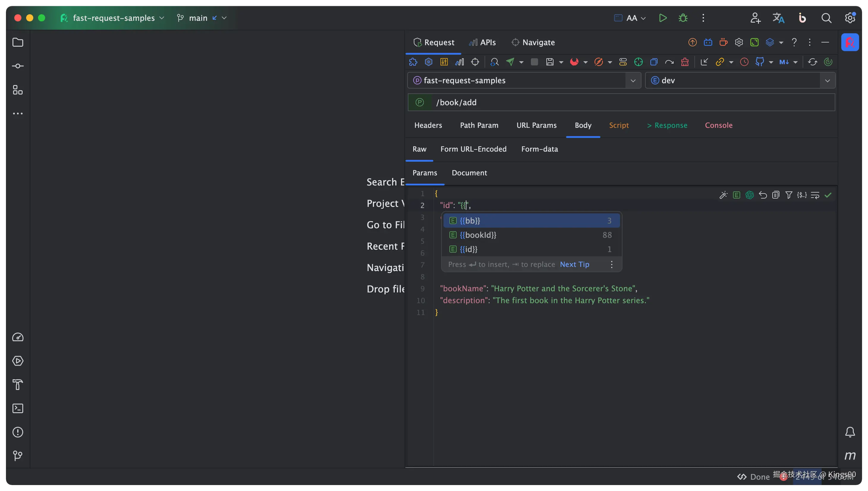Screen dimensions: 868x491
Task: Click the green send request icon
Action: 510,62
